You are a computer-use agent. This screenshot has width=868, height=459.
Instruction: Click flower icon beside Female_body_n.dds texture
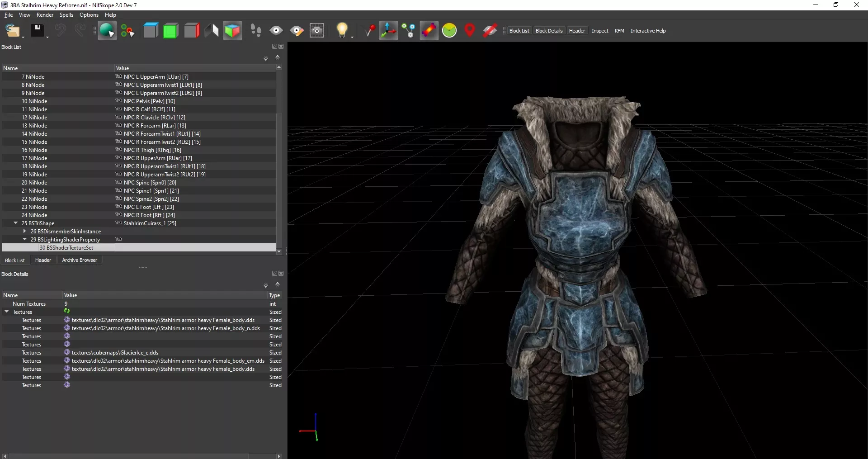point(67,328)
